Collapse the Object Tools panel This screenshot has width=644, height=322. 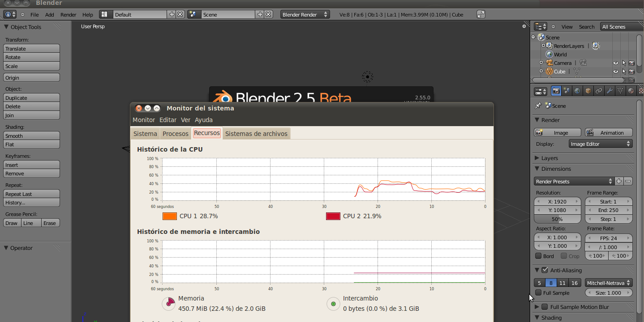(x=6, y=27)
